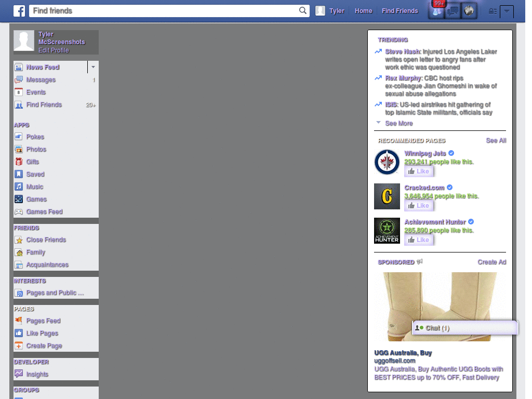
Task: Click the sidebar profile avatar
Action: [24, 41]
